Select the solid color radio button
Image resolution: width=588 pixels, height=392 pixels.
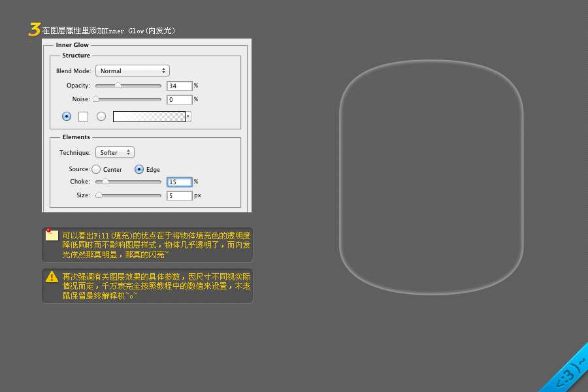[67, 116]
